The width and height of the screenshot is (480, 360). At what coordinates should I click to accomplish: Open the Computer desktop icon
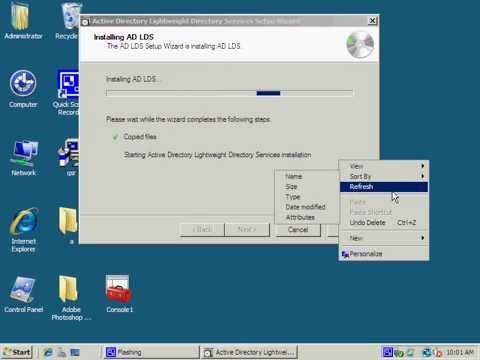click(23, 89)
